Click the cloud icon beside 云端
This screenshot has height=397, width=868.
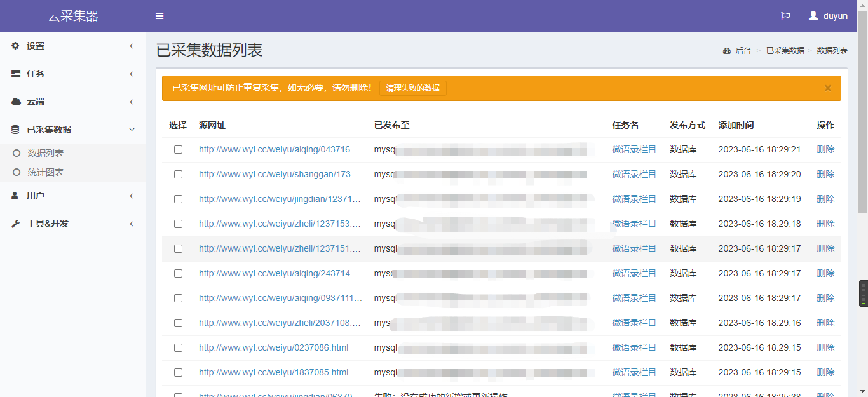[x=16, y=102]
